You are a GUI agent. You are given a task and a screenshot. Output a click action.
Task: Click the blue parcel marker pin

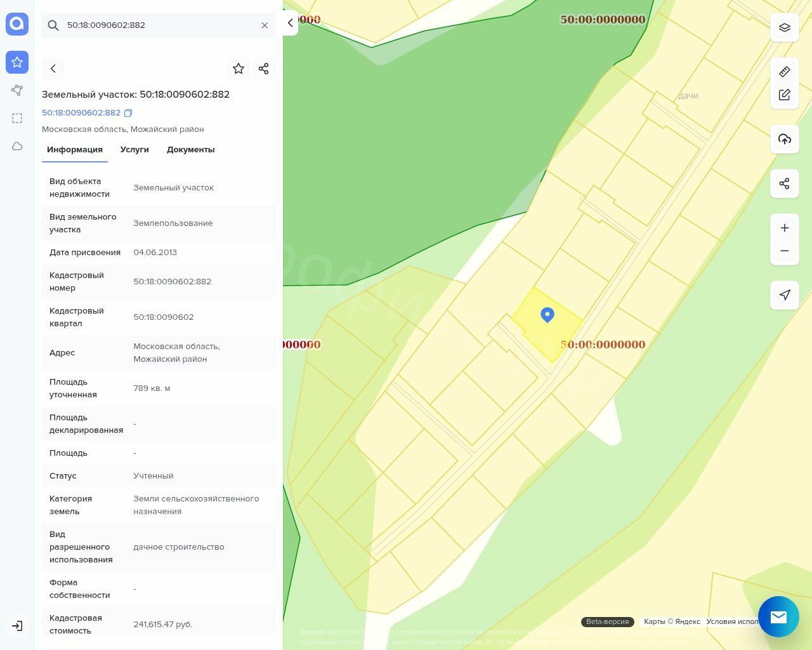coord(547,314)
